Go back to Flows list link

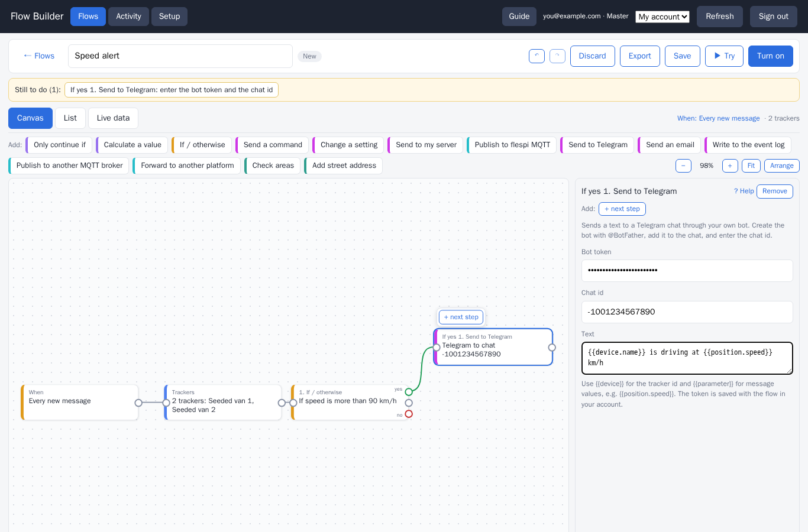pyautogui.click(x=39, y=56)
